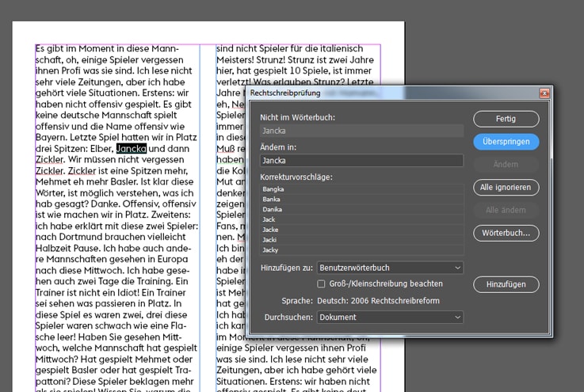Expand the Durchsuchen dropdown
Viewport: 584px width, 392px height.
(x=390, y=317)
